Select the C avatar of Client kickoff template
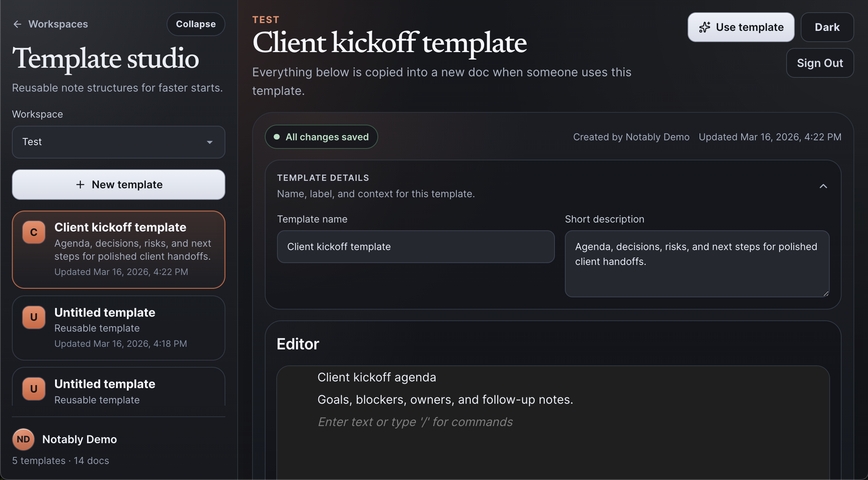The image size is (868, 480). pyautogui.click(x=33, y=232)
